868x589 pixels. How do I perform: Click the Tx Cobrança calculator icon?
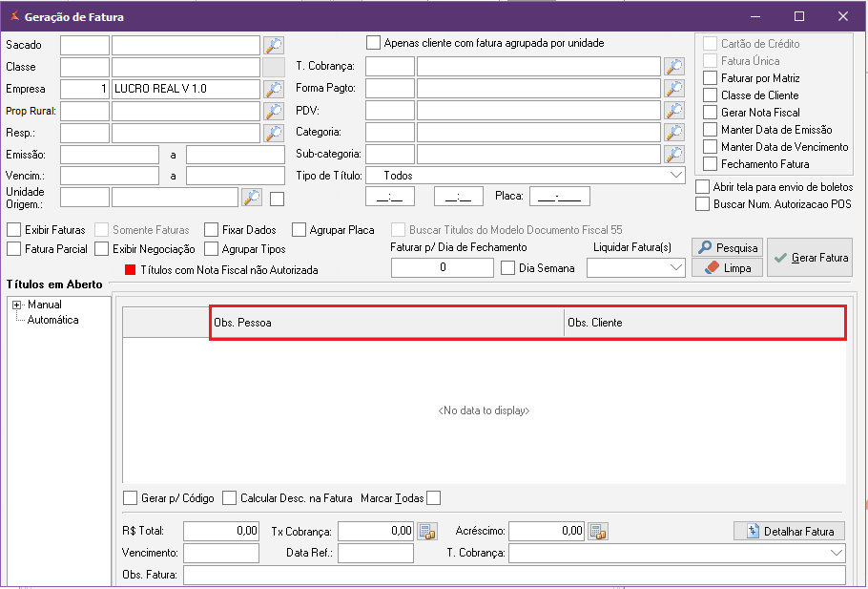click(426, 532)
